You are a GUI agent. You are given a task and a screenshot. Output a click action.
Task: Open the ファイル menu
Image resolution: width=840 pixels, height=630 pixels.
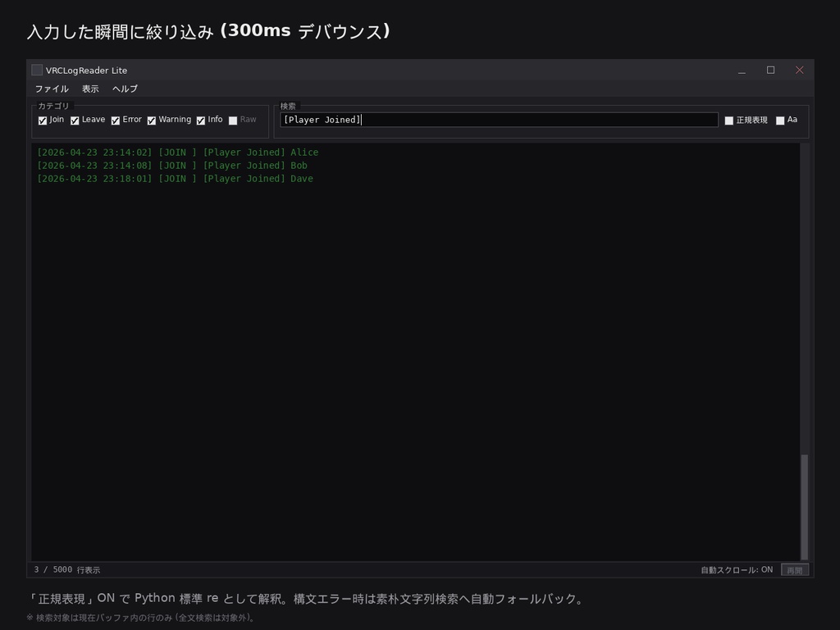[51, 89]
